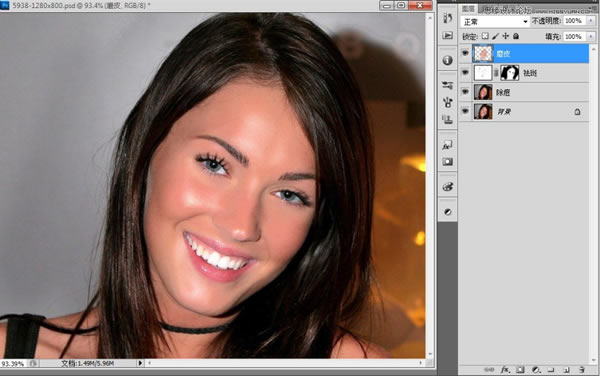Image resolution: width=600 pixels, height=376 pixels.
Task: Add layer style via bottom fx icon
Action: [x=505, y=369]
